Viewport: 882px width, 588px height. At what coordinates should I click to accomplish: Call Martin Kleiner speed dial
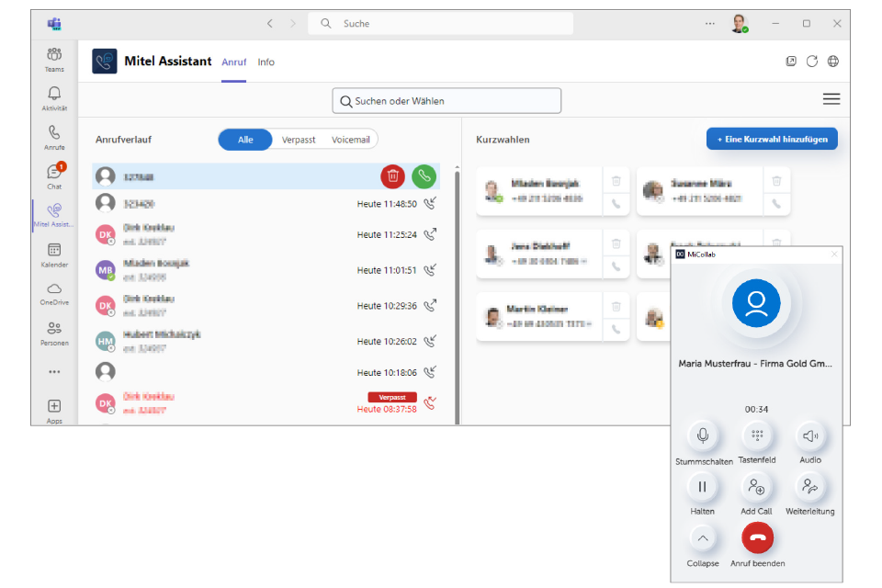click(x=616, y=329)
